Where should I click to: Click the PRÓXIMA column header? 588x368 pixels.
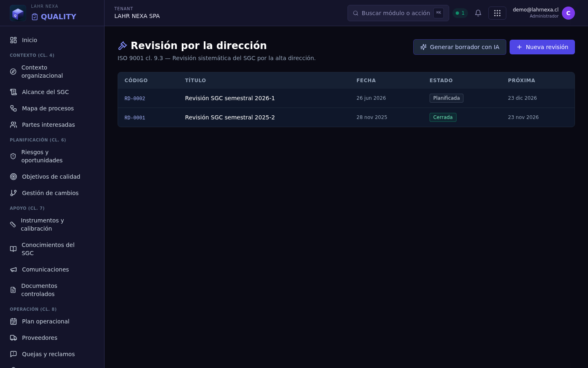(x=521, y=81)
